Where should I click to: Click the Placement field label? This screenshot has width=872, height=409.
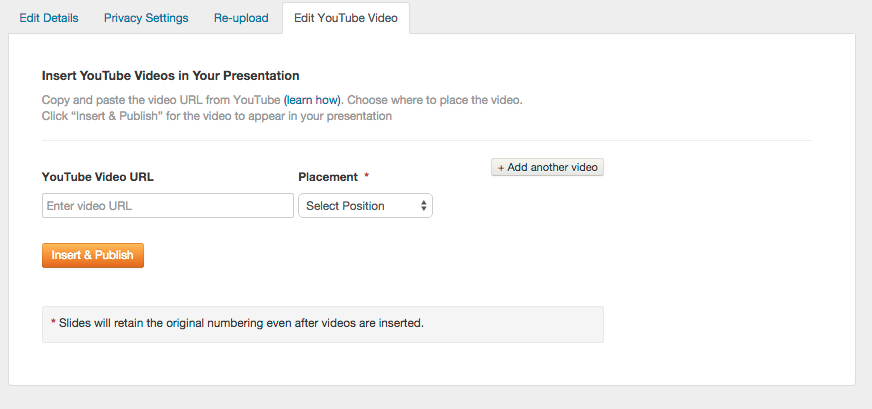click(x=328, y=177)
